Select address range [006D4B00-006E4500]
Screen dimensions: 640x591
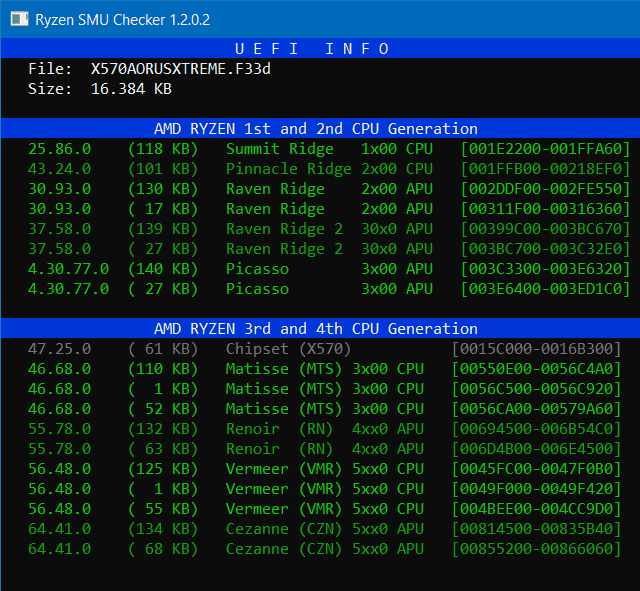click(x=536, y=449)
